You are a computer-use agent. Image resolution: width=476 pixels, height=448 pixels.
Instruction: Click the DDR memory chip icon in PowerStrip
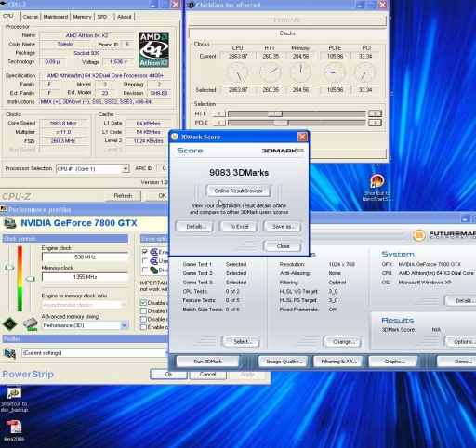click(x=30, y=324)
